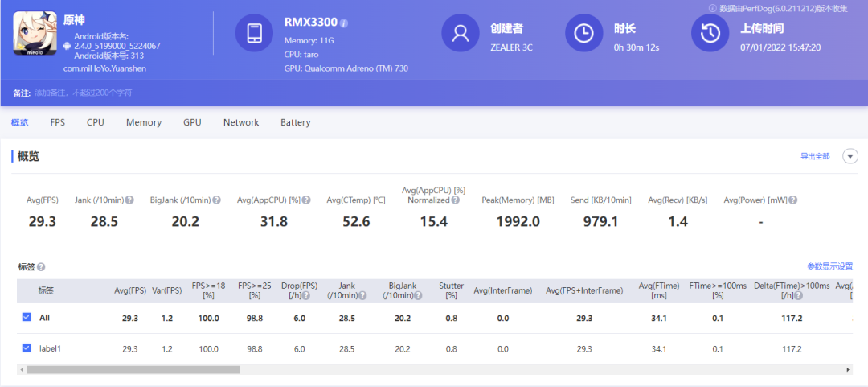Open the CPU tab

95,122
